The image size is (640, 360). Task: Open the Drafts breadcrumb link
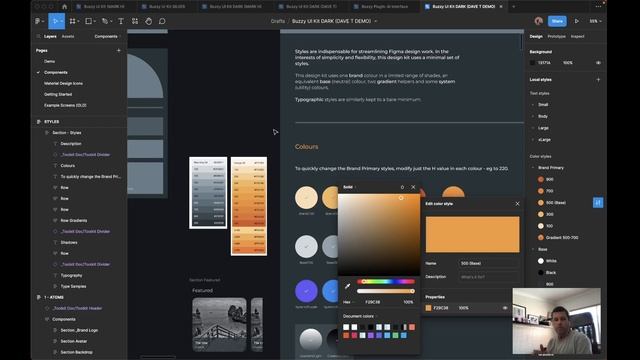pyautogui.click(x=278, y=21)
